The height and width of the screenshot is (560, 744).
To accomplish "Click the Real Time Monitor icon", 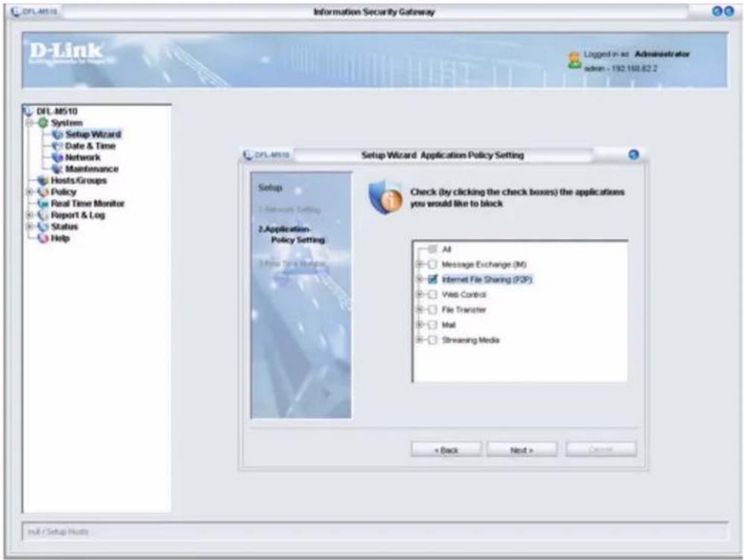I will pos(43,204).
